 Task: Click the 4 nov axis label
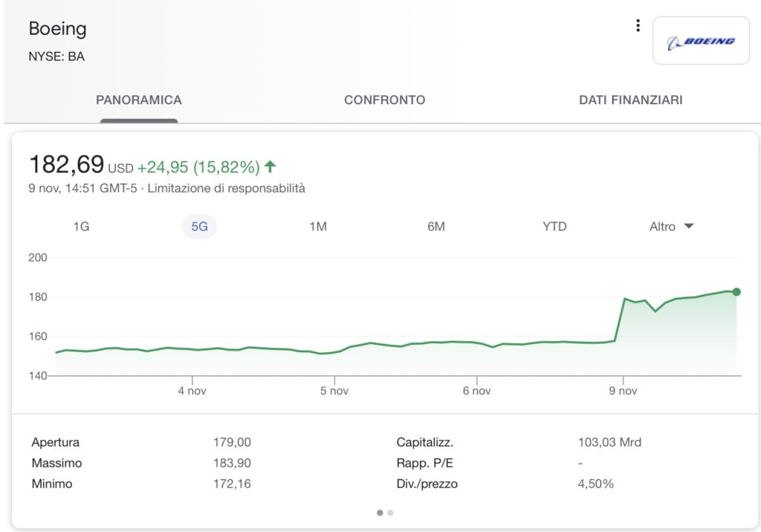[192, 392]
